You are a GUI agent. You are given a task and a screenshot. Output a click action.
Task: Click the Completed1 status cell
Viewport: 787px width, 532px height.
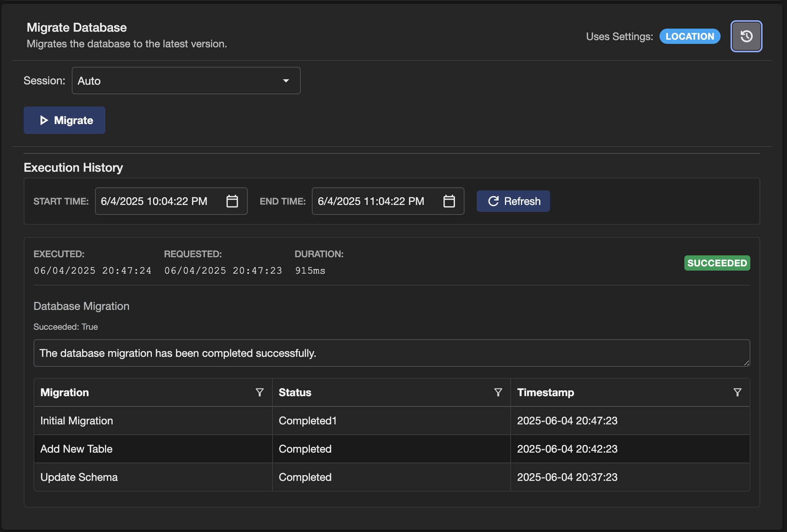(392, 421)
